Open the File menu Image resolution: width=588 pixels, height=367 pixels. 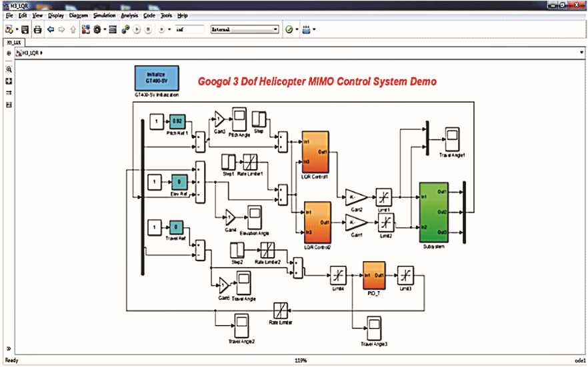tap(9, 16)
